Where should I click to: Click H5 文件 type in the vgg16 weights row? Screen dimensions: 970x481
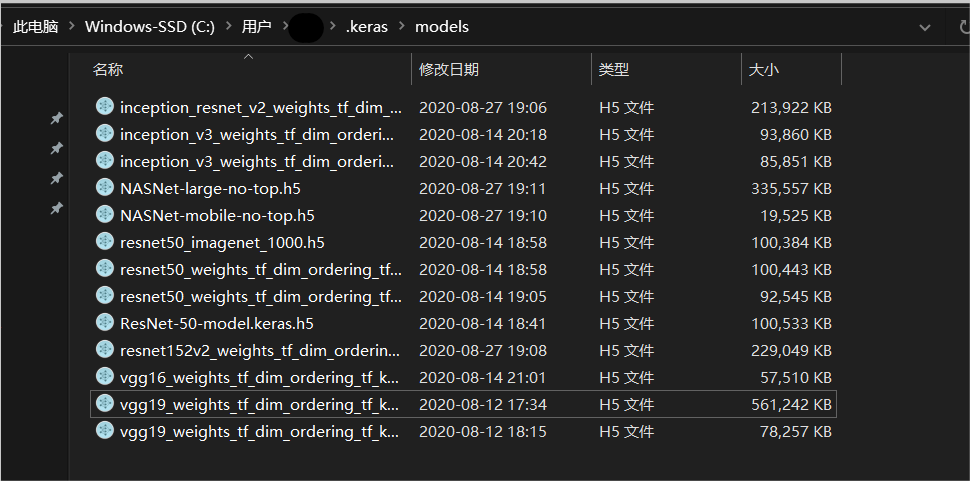[627, 377]
